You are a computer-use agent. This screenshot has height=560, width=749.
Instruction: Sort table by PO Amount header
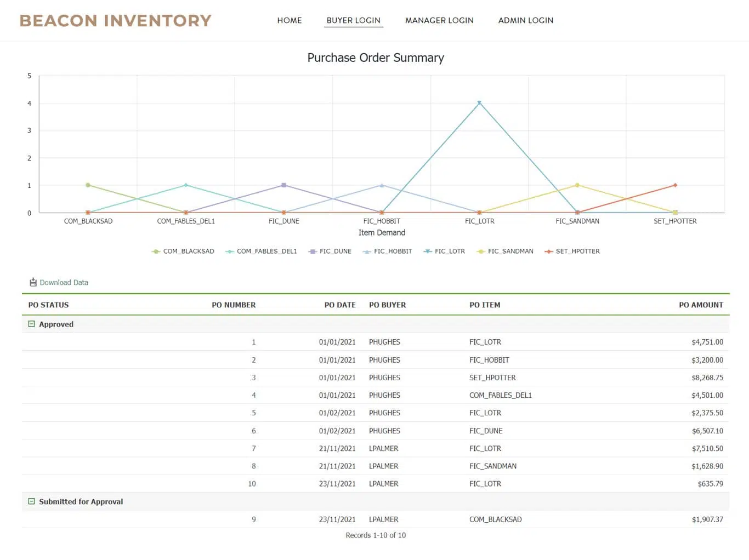(x=701, y=305)
